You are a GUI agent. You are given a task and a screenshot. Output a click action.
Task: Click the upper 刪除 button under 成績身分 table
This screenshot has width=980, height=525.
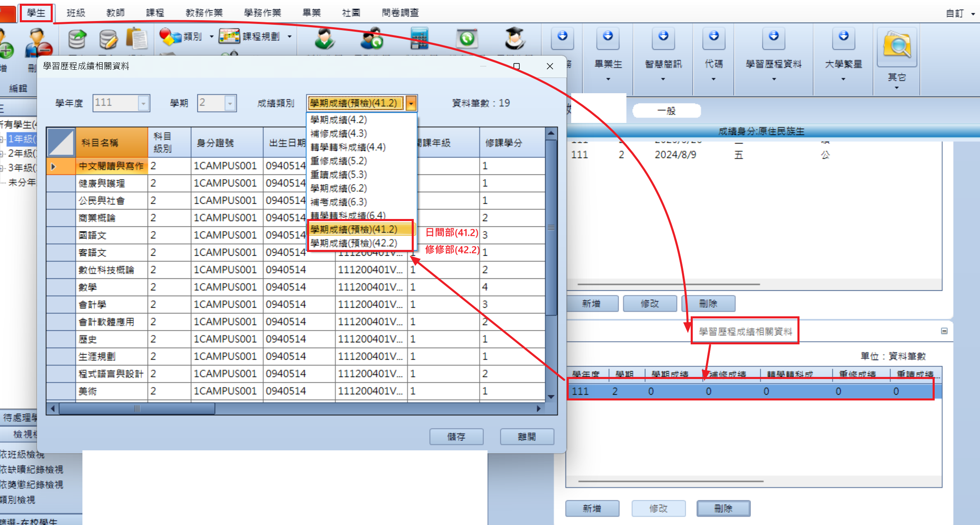pyautogui.click(x=708, y=304)
